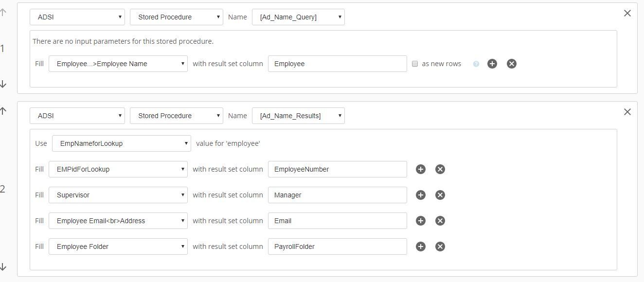Open the second rule's Stored Procedure type dropdown
Screen dimensions: 644x282
click(x=176, y=116)
